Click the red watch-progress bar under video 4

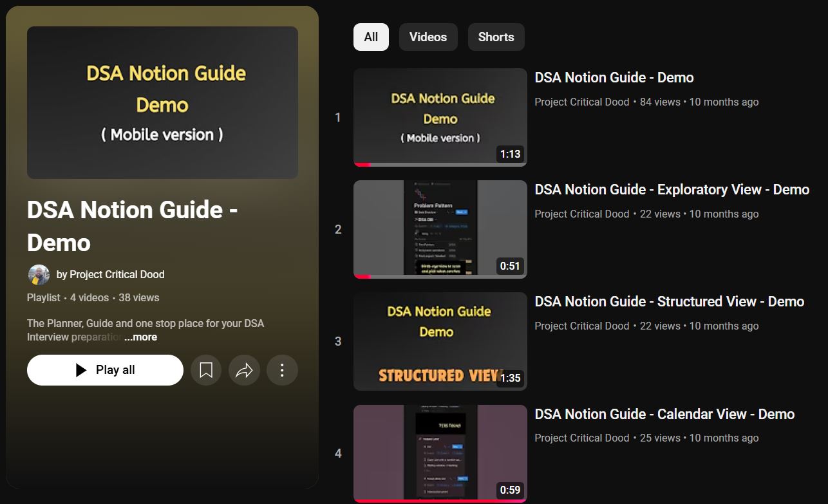tap(440, 501)
